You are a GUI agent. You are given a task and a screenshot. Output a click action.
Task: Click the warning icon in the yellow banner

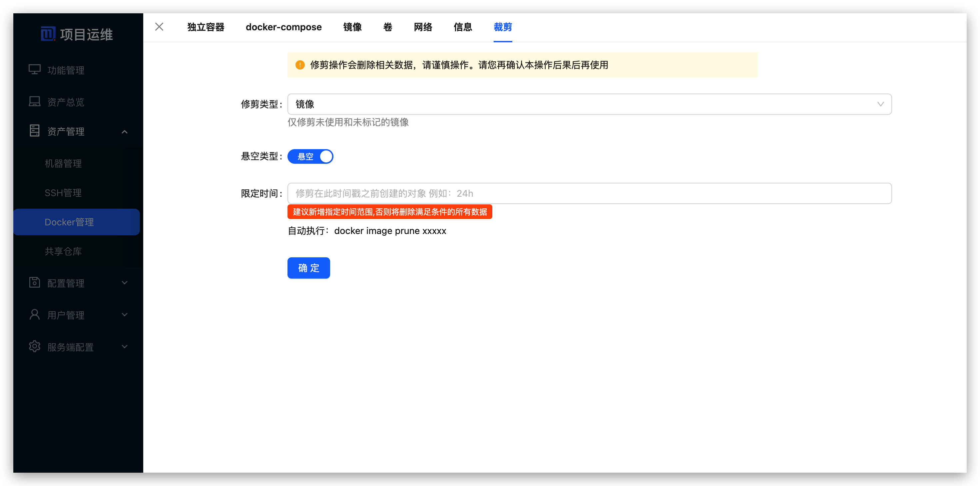[x=300, y=65]
